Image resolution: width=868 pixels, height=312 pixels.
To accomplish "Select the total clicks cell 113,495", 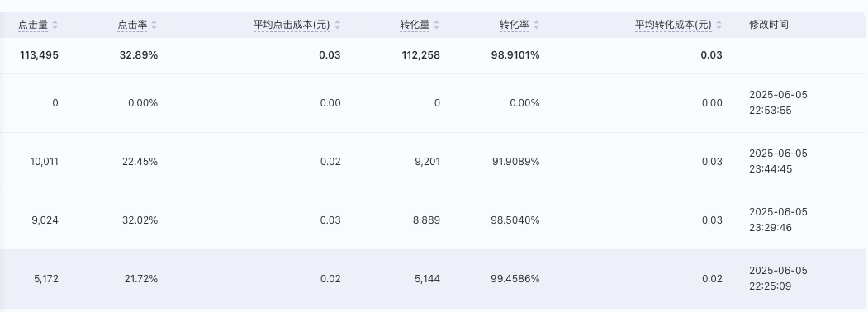I will pos(39,55).
